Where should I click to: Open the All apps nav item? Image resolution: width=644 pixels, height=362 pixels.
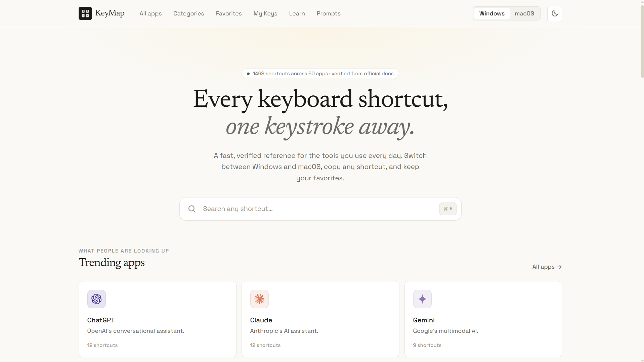(151, 13)
